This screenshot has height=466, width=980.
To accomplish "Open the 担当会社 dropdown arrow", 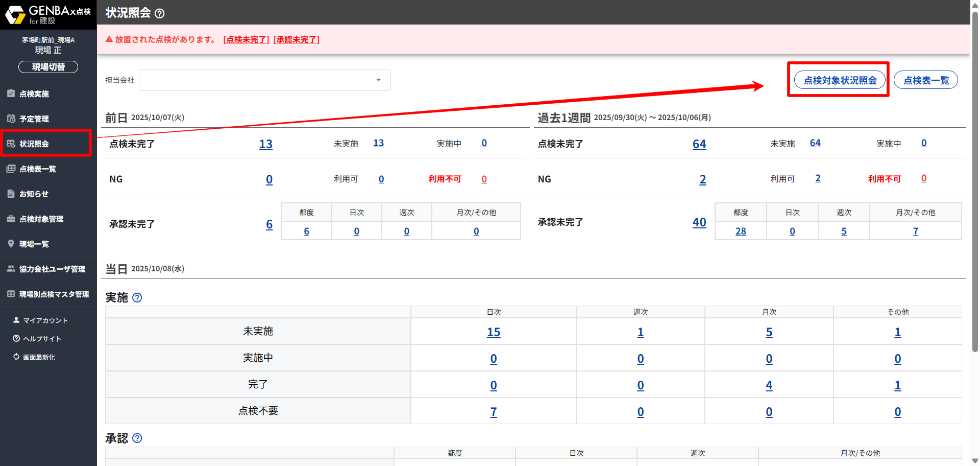I will 378,80.
